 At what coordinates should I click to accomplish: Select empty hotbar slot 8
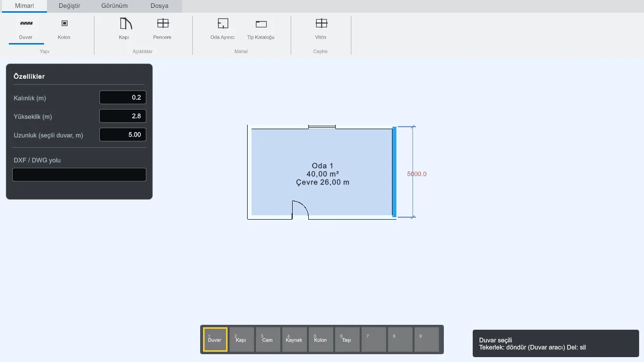400,339
